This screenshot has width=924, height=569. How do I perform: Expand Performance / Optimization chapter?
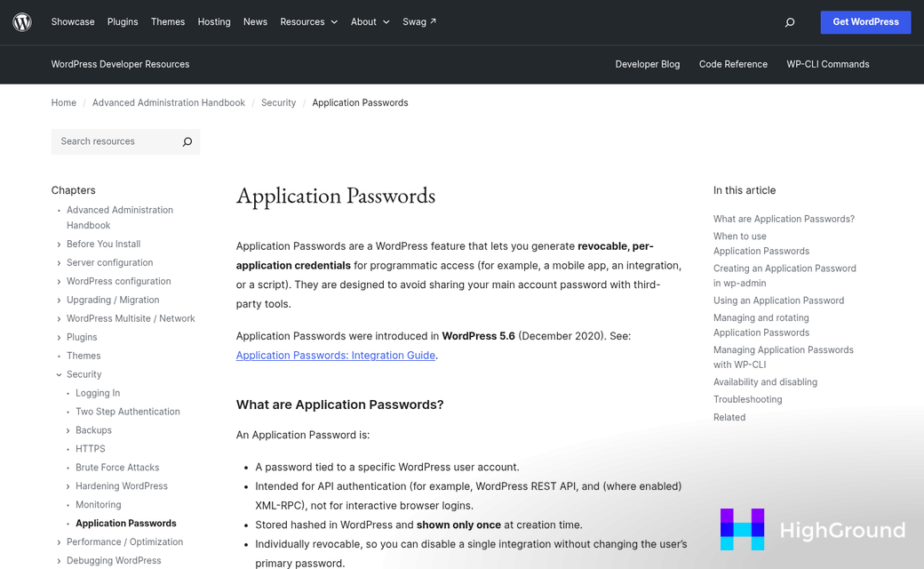pyautogui.click(x=59, y=542)
